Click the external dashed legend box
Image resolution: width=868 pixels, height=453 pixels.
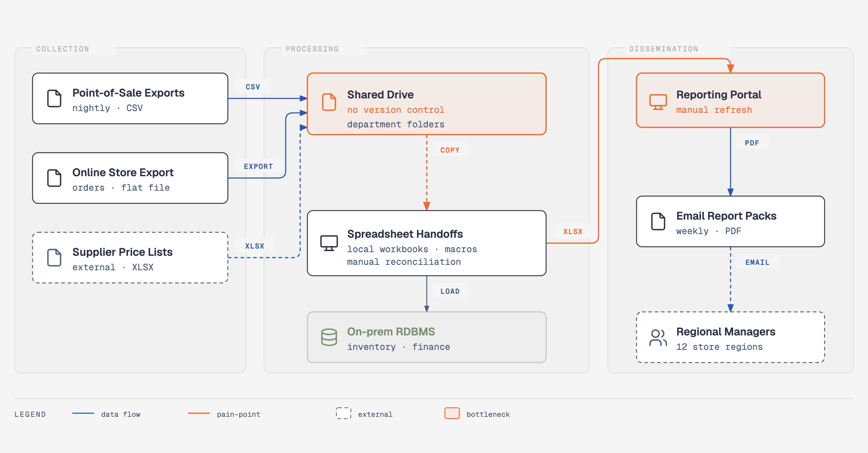[344, 413]
